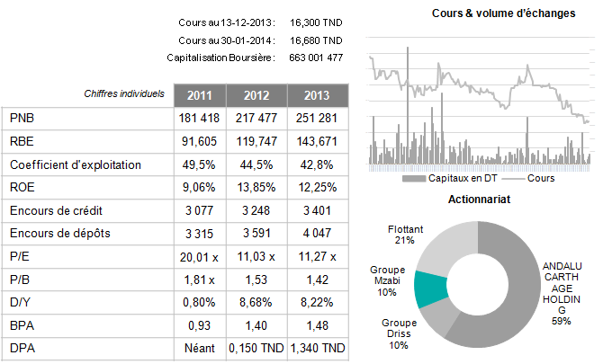Click the 2011 column header

(200, 95)
